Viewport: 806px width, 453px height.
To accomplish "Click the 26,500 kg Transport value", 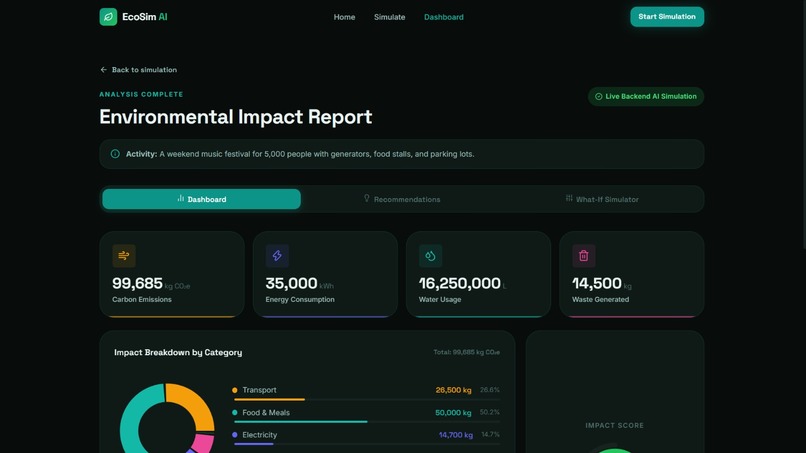I will pyautogui.click(x=453, y=390).
